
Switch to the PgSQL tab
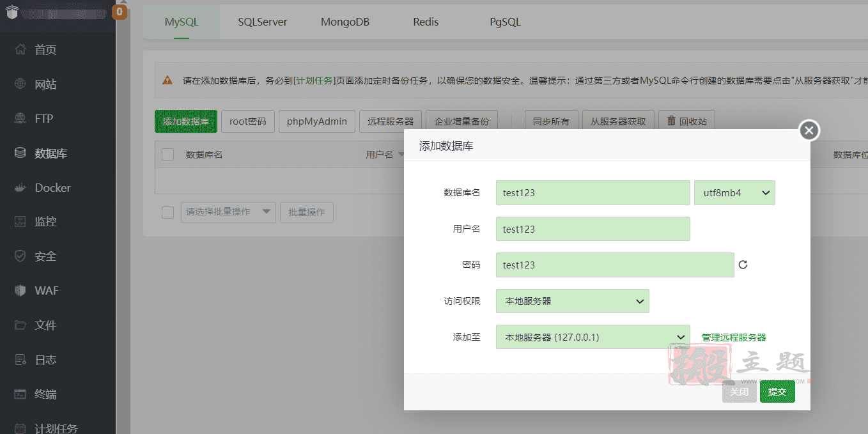pos(506,22)
